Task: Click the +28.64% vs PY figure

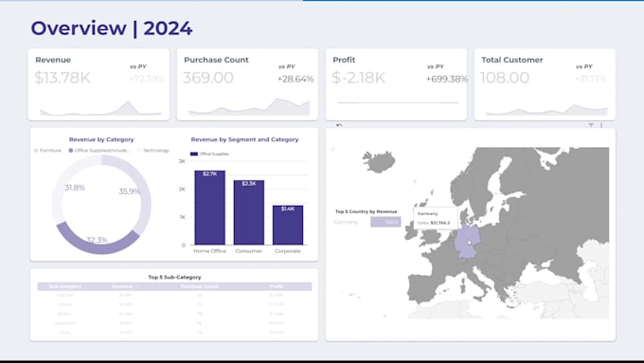Action: pyautogui.click(x=295, y=79)
